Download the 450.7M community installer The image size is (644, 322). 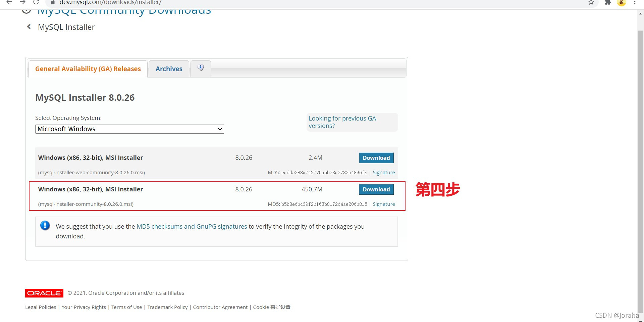[376, 189]
